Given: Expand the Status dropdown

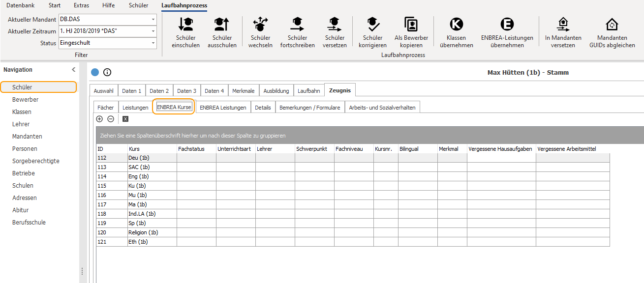Looking at the screenshot, I should (x=153, y=43).
